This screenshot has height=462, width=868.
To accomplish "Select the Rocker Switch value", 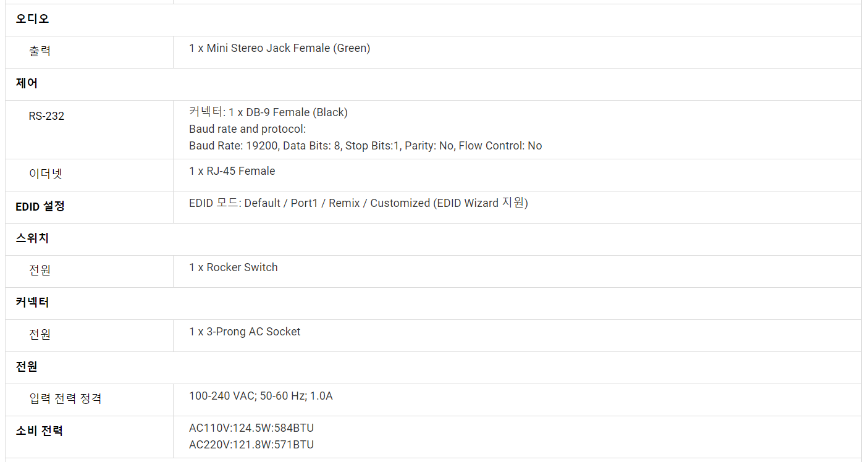I will [233, 267].
